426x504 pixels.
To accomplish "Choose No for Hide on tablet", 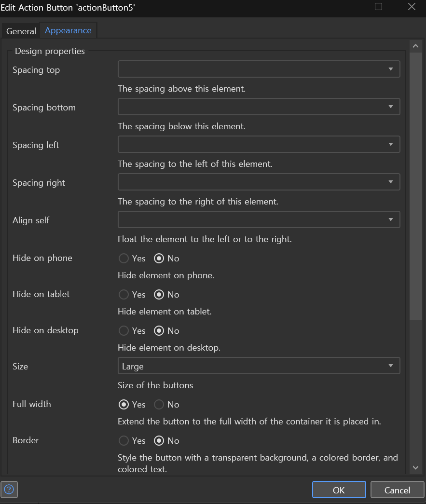I will coord(159,294).
